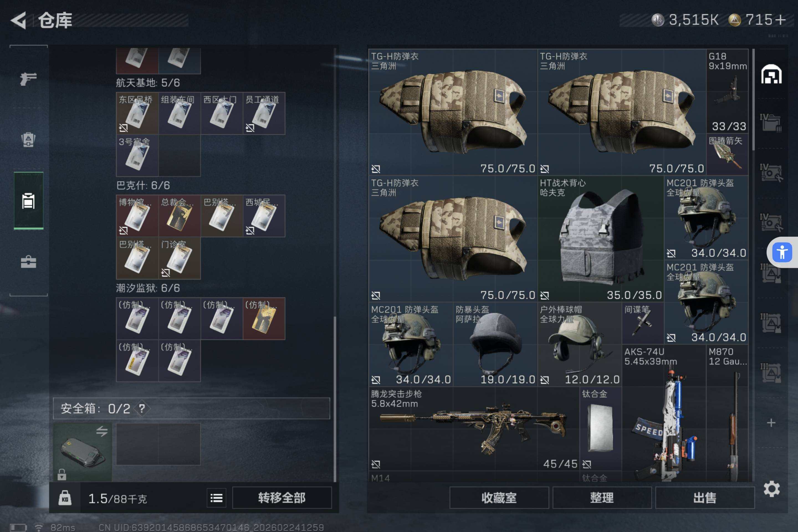Toggle the safe box swap arrows

click(102, 431)
